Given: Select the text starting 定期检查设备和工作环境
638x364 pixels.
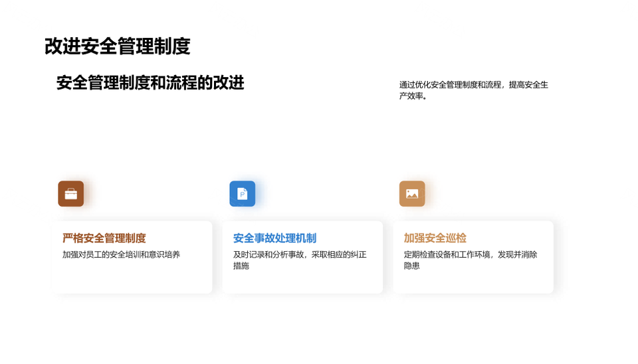Looking at the screenshot, I should pos(471,260).
